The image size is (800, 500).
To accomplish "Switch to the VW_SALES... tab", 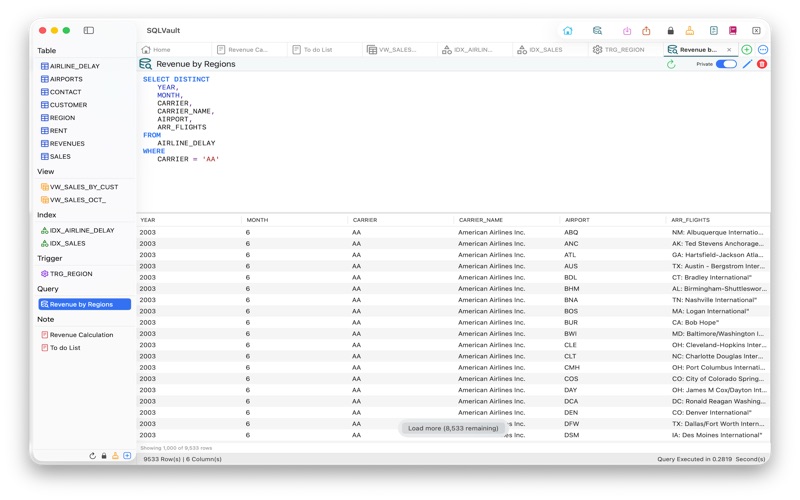I will pos(400,49).
